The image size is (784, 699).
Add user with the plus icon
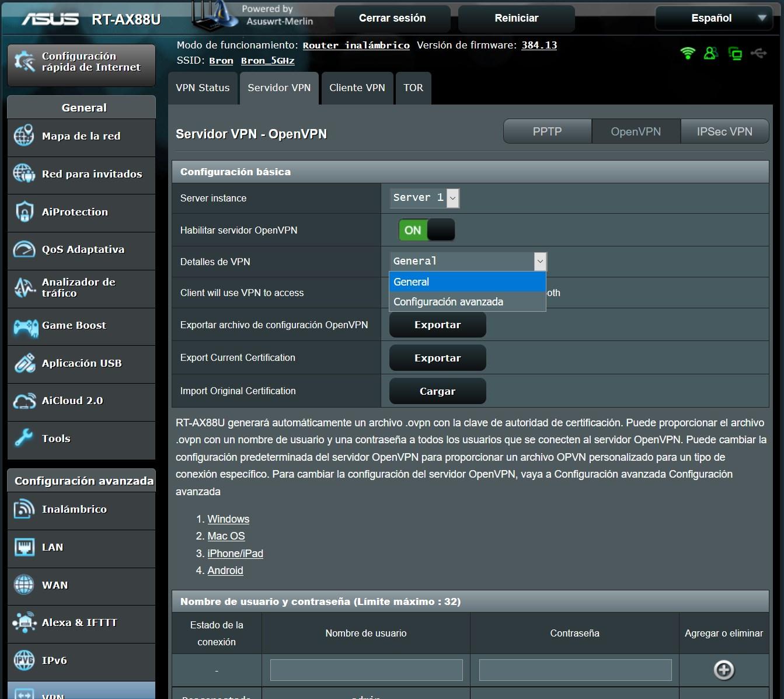724,670
